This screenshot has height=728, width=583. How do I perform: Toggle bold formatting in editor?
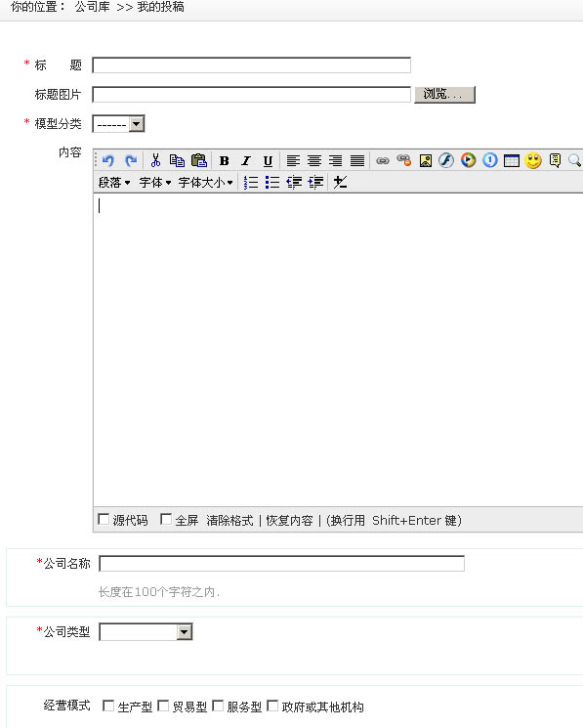(224, 161)
